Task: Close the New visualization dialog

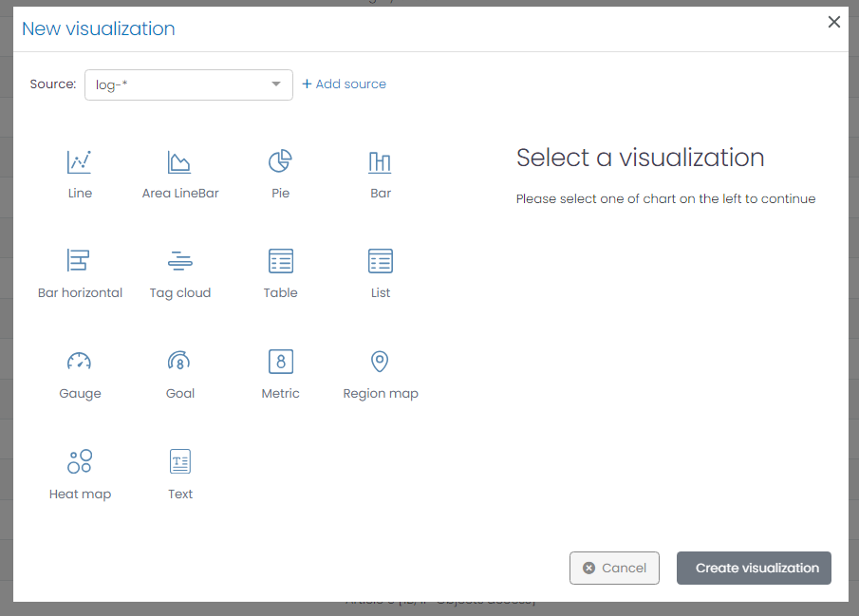Action: pos(833,22)
